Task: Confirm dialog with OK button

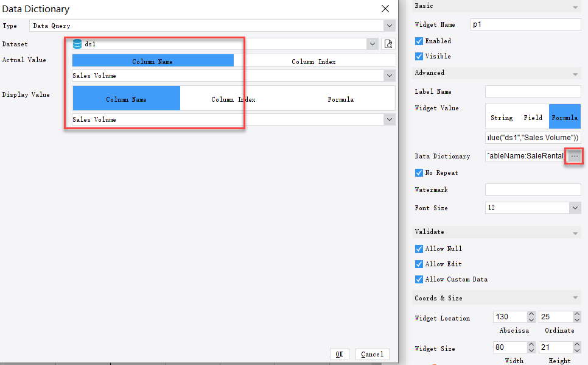Action: pos(340,354)
